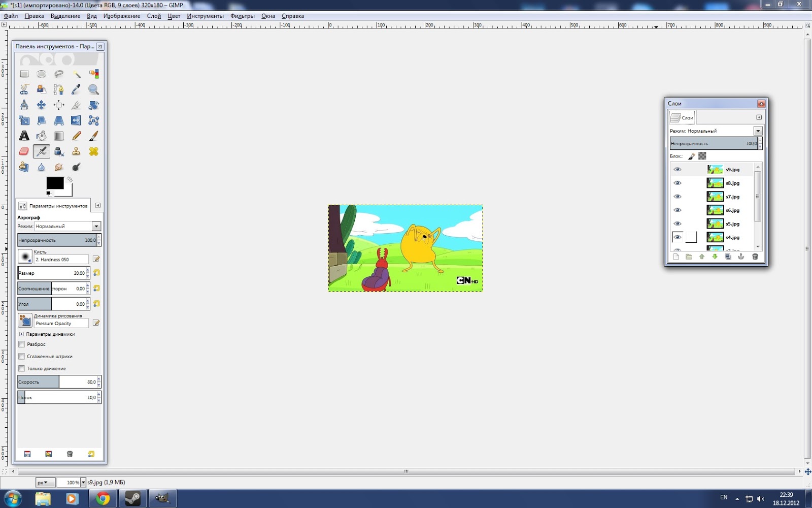The image size is (812, 508).
Task: Open the Фильтры menu
Action: tap(243, 16)
